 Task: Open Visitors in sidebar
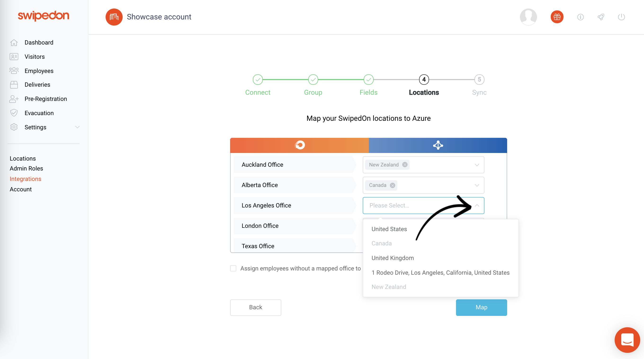(35, 57)
